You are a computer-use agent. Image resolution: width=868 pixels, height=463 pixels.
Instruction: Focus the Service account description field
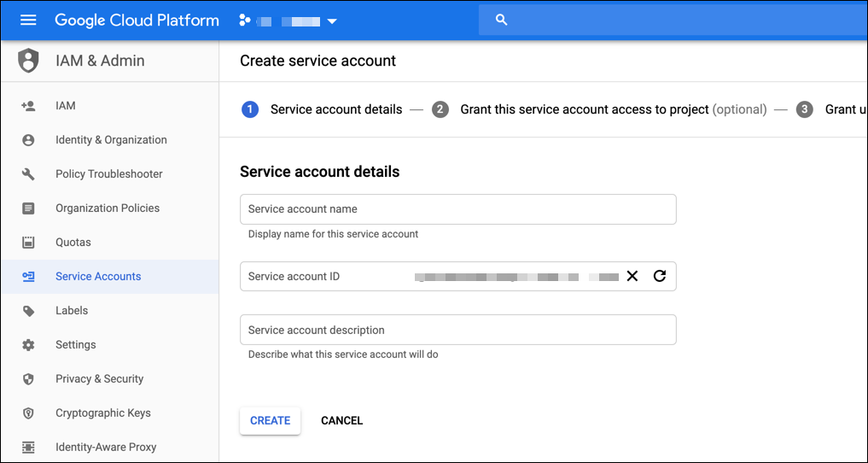click(457, 330)
